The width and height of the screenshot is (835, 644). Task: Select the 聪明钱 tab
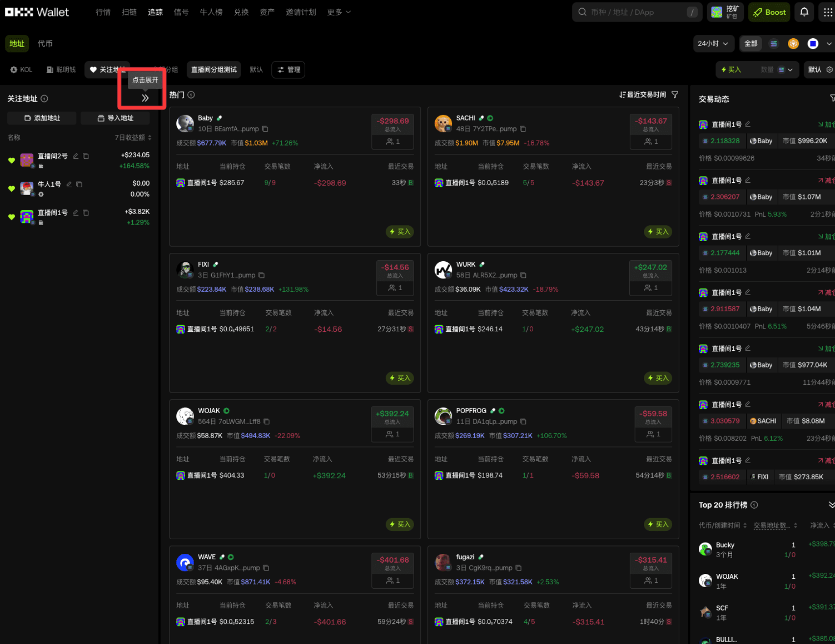click(61, 70)
